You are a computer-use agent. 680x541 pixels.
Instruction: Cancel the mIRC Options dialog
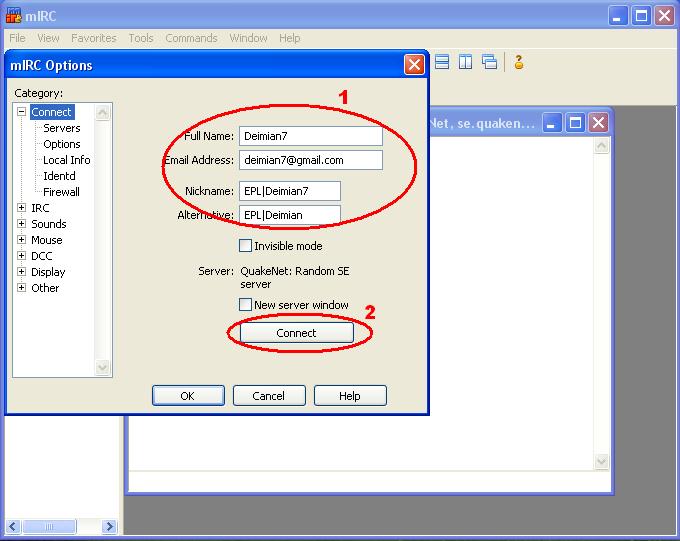tap(269, 396)
